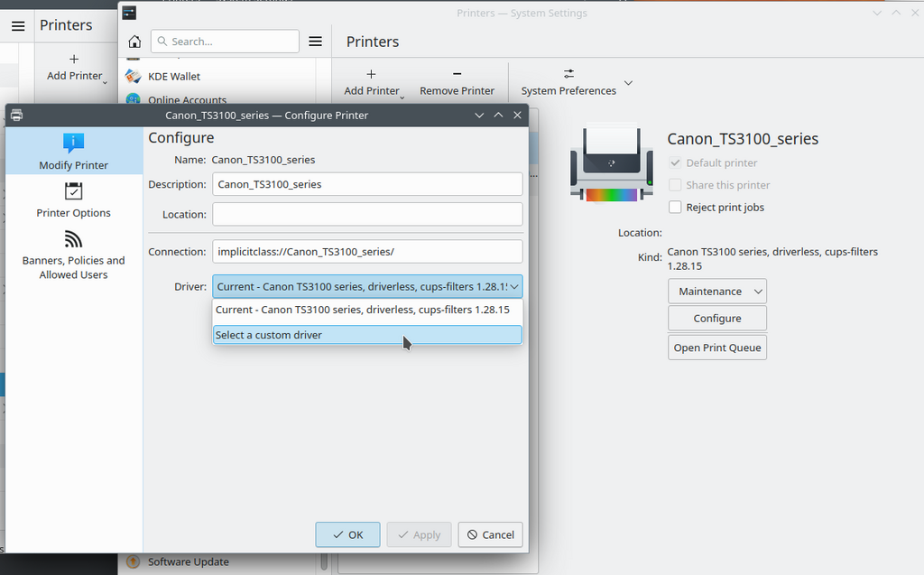Click the Canon printer image

coord(611,163)
